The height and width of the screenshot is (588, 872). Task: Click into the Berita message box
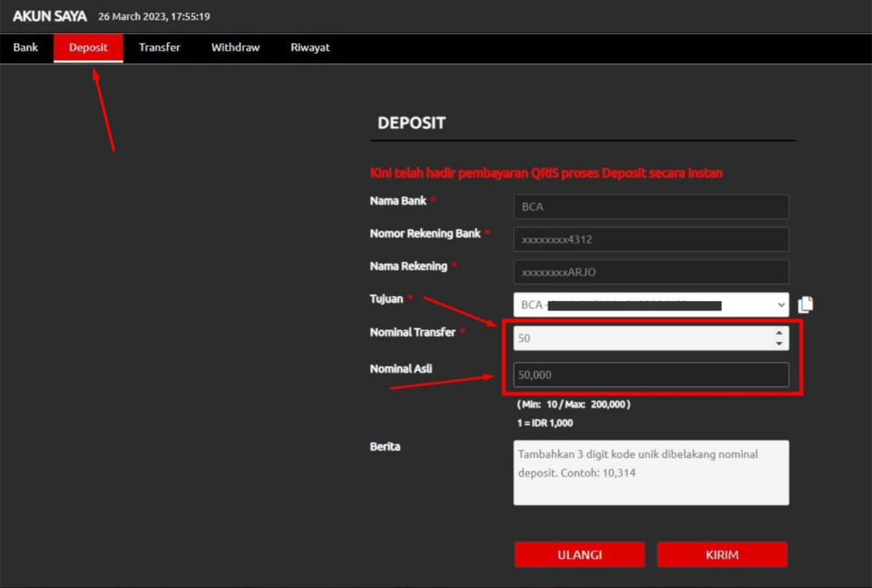click(651, 472)
